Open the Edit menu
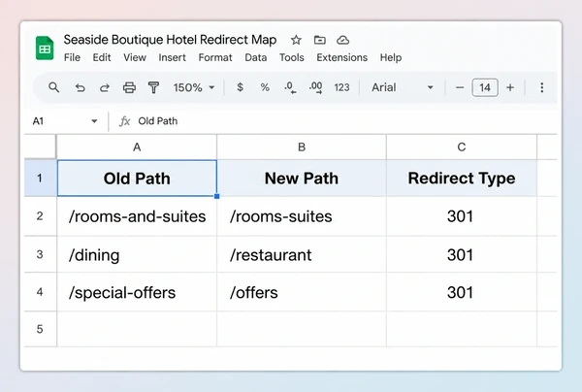The width and height of the screenshot is (582, 392). tap(102, 57)
